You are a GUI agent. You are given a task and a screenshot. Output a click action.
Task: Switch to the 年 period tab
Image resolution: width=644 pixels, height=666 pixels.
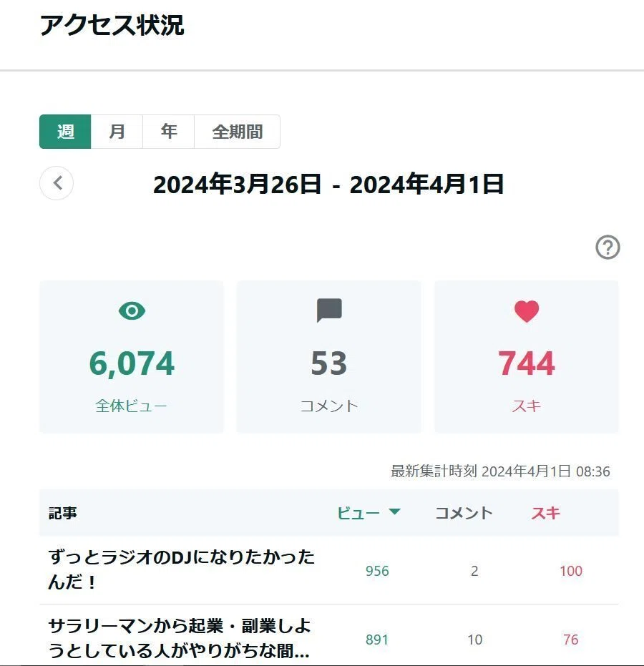pos(169,132)
